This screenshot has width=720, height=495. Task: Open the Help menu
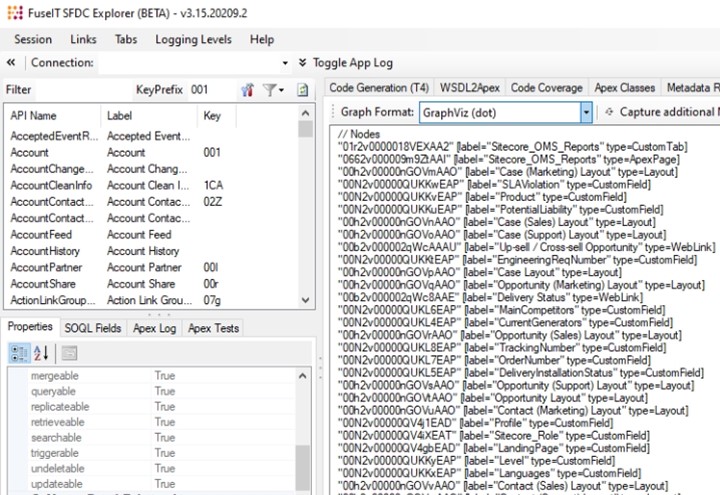pos(262,39)
